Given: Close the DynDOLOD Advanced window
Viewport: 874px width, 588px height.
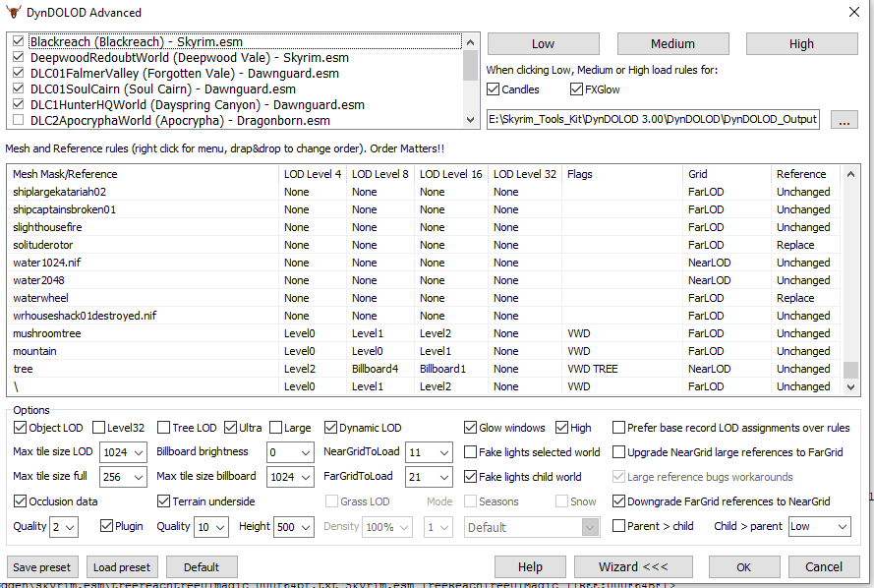Looking at the screenshot, I should [853, 12].
